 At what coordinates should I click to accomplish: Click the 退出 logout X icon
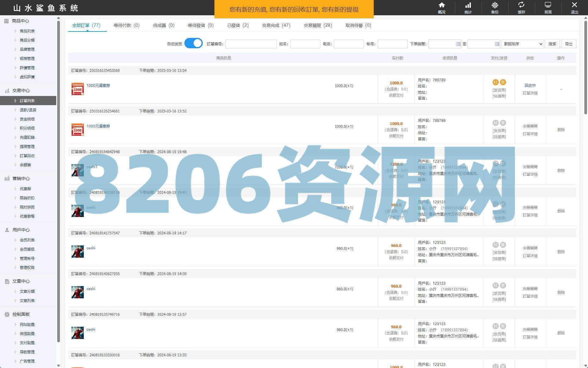coord(574,5)
